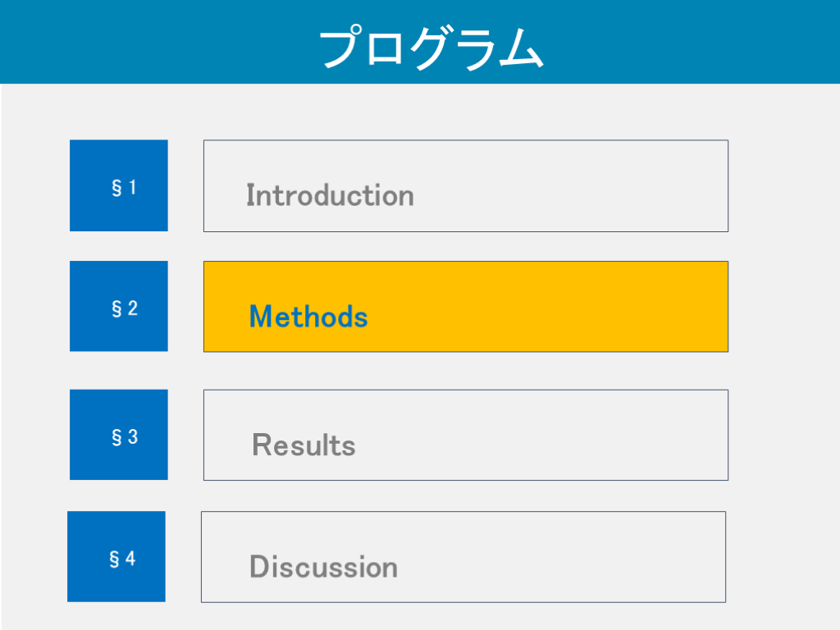This screenshot has height=630, width=840.
Task: Click the number 4 in § 4
Action: coord(130,559)
